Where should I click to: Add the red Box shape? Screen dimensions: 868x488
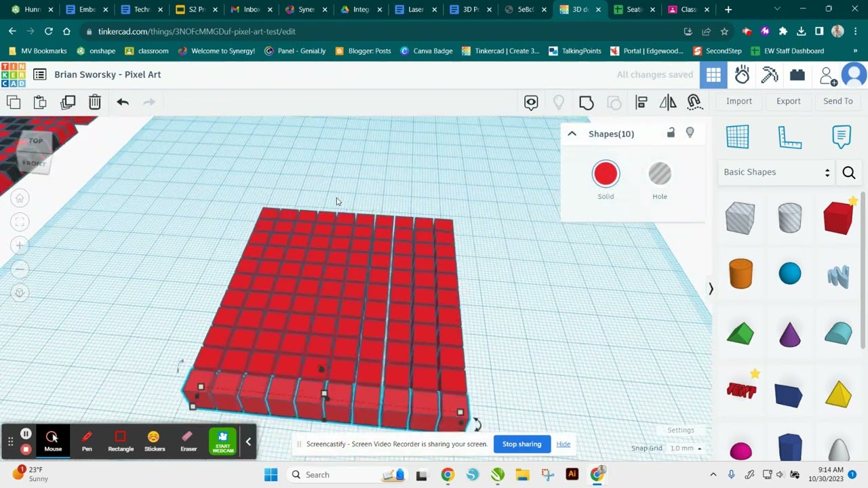click(838, 218)
